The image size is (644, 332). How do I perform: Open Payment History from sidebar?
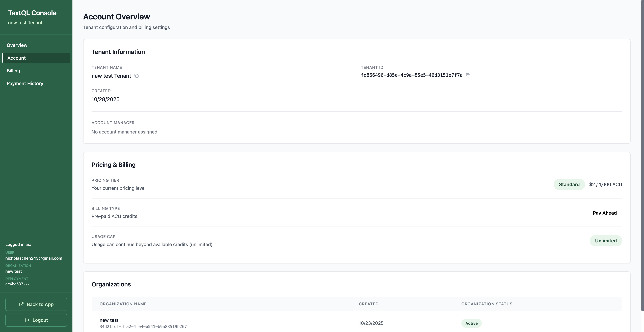point(25,83)
